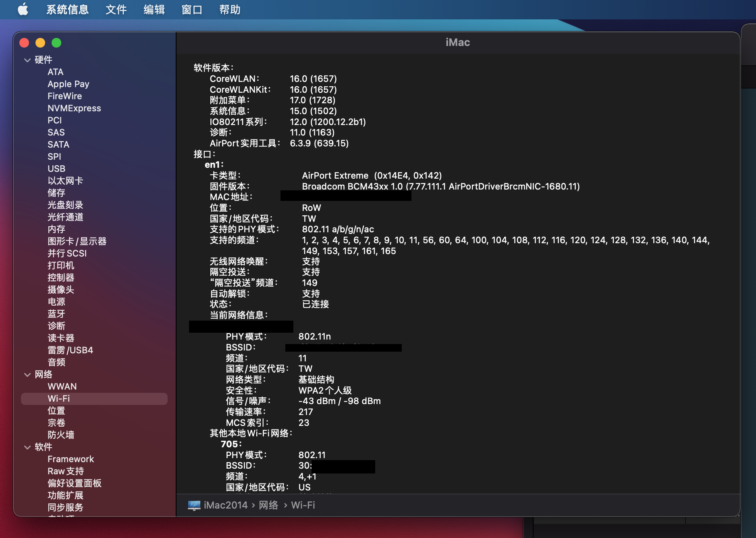Select 音频 in the sidebar
Image resolution: width=756 pixels, height=538 pixels.
[x=56, y=363]
